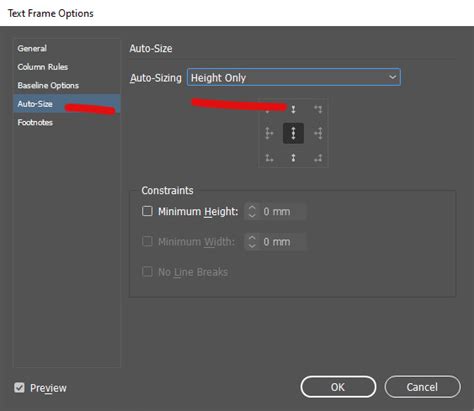The height and width of the screenshot is (411, 474).
Task: Select the top-right anchor reference point
Action: [318, 109]
